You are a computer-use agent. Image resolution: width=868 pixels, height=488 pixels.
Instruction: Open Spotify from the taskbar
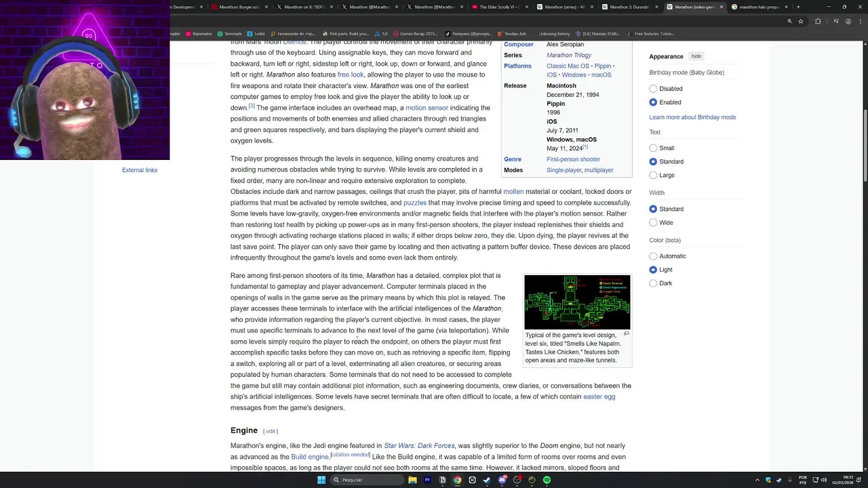click(x=547, y=480)
